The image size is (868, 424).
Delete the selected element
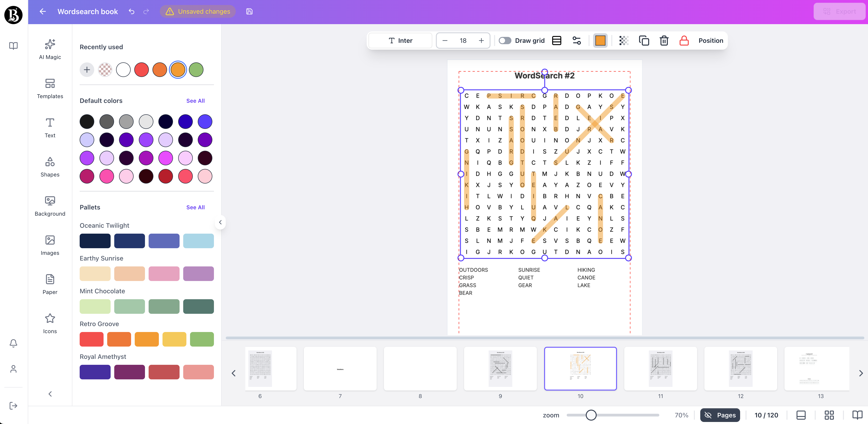click(x=664, y=41)
